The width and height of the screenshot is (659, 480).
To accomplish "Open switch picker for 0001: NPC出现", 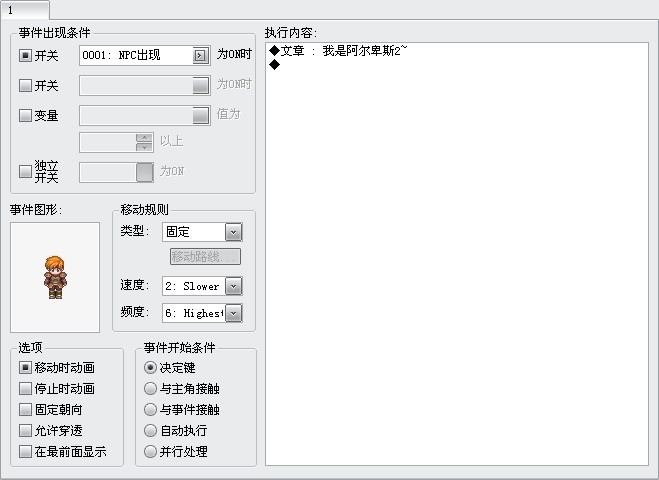I will (200, 55).
